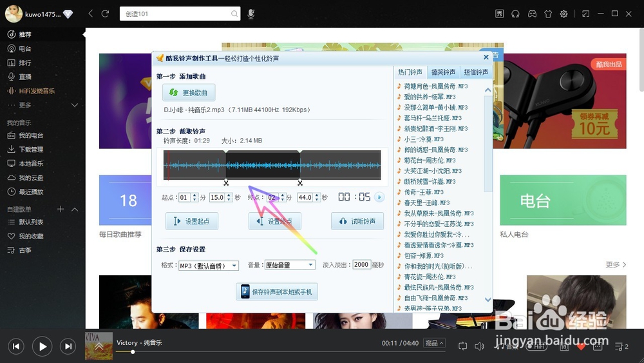Click 保存铃声到本地或手机 save button
The width and height of the screenshot is (644, 363).
[277, 292]
